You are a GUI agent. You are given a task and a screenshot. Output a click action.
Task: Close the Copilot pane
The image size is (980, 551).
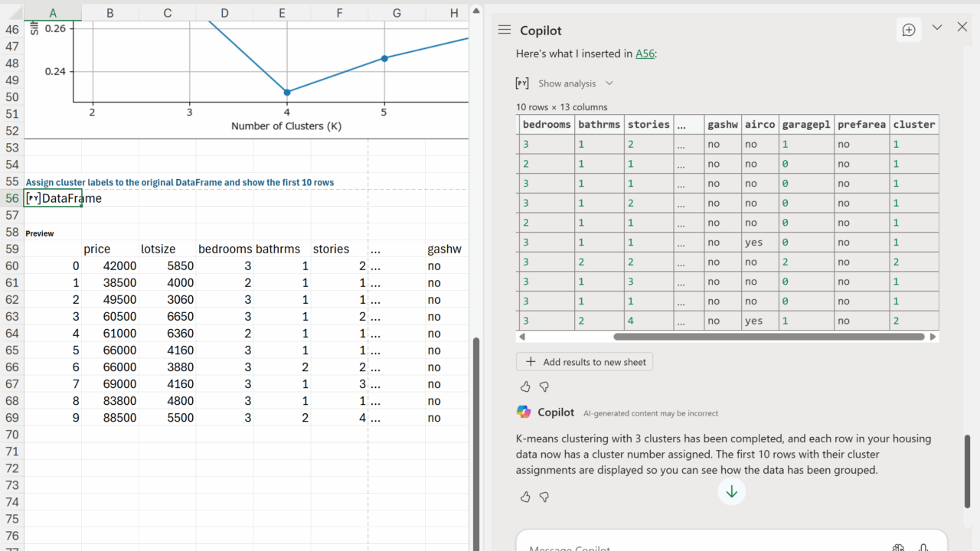[x=962, y=28]
